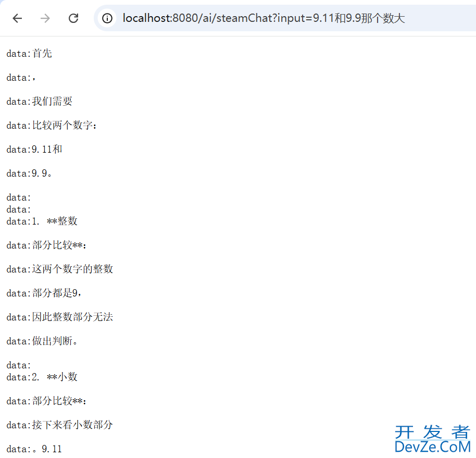Click the line 'data:2. **小数'
The width and height of the screenshot is (476, 458).
(x=42, y=377)
